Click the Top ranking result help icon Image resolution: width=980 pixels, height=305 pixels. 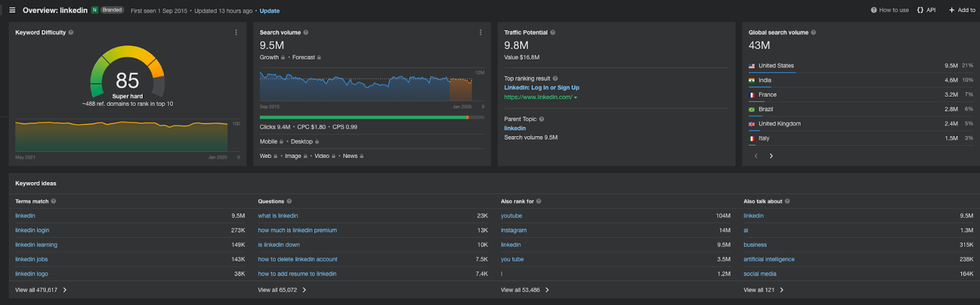(556, 78)
